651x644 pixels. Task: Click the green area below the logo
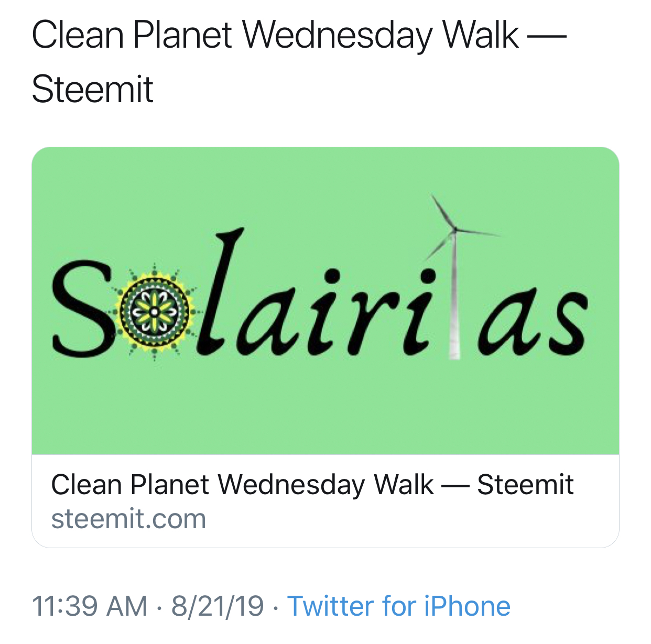[x=325, y=409]
